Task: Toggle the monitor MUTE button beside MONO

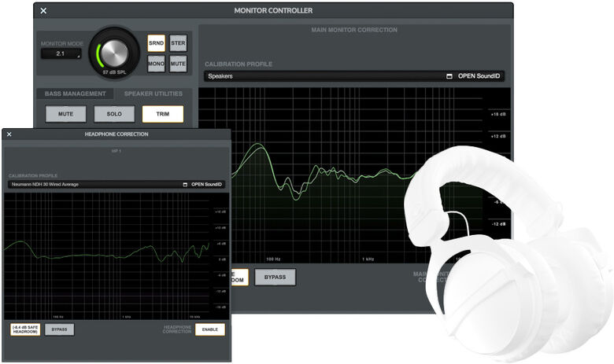Action: (178, 64)
